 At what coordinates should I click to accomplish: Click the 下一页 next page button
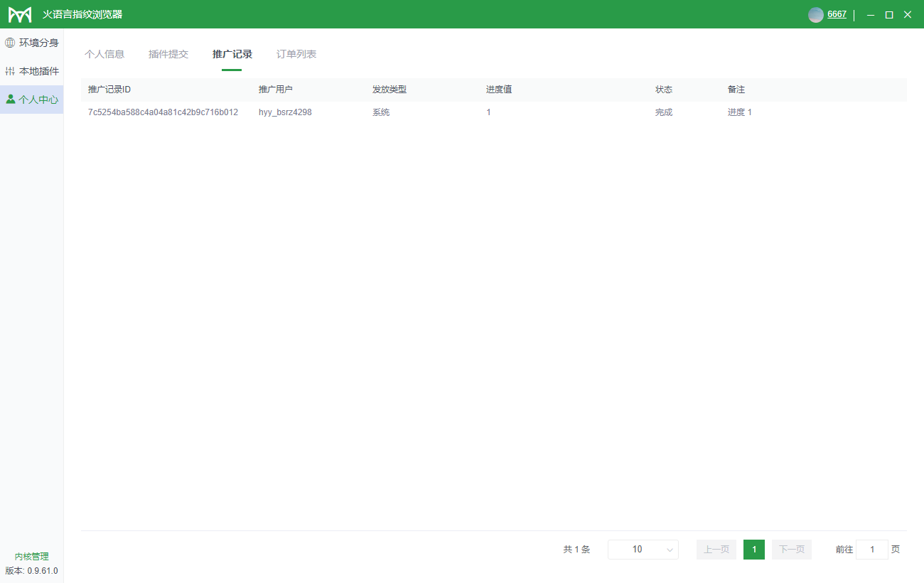pyautogui.click(x=792, y=550)
